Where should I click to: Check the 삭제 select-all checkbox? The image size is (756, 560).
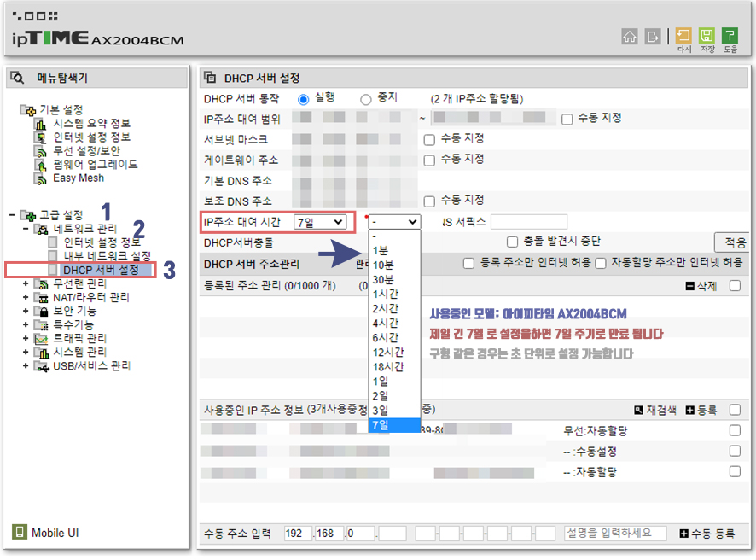[735, 285]
